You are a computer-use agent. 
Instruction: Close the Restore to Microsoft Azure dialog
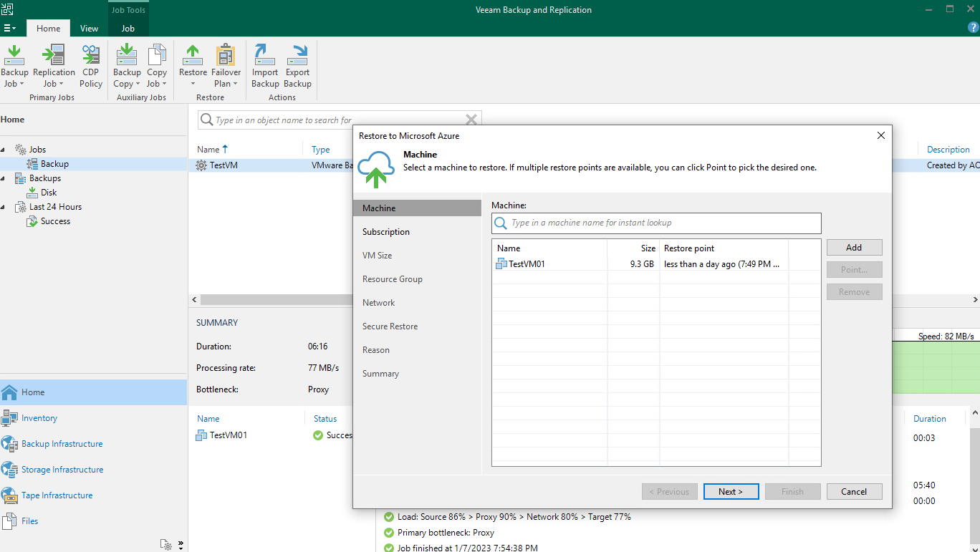point(881,135)
